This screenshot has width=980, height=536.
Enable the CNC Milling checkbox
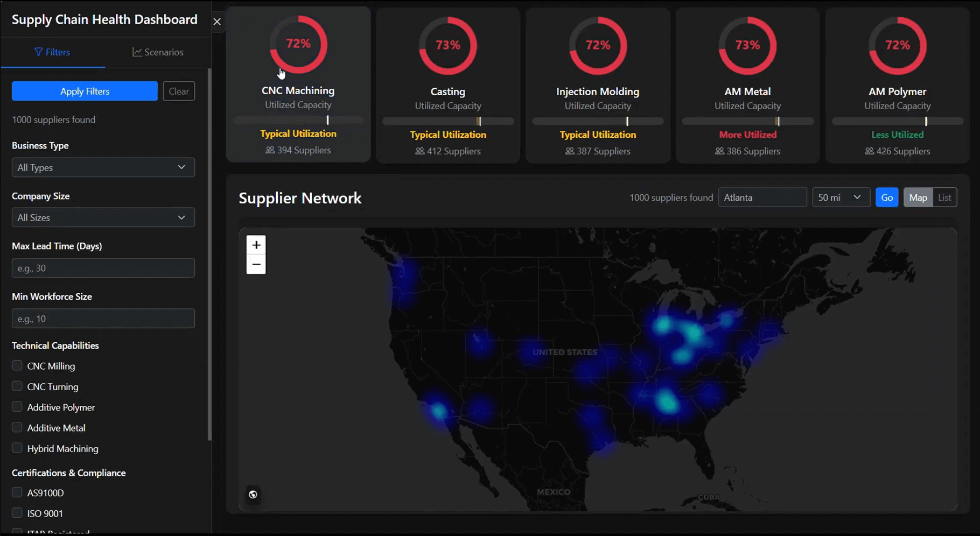click(x=17, y=366)
